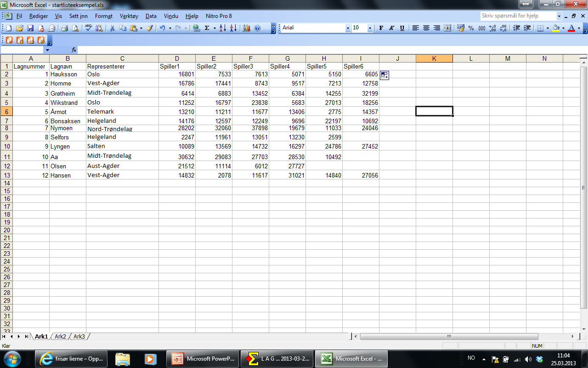Image resolution: width=588 pixels, height=368 pixels.
Task: Click the horizontal scrollbar thumb
Action: 449,337
